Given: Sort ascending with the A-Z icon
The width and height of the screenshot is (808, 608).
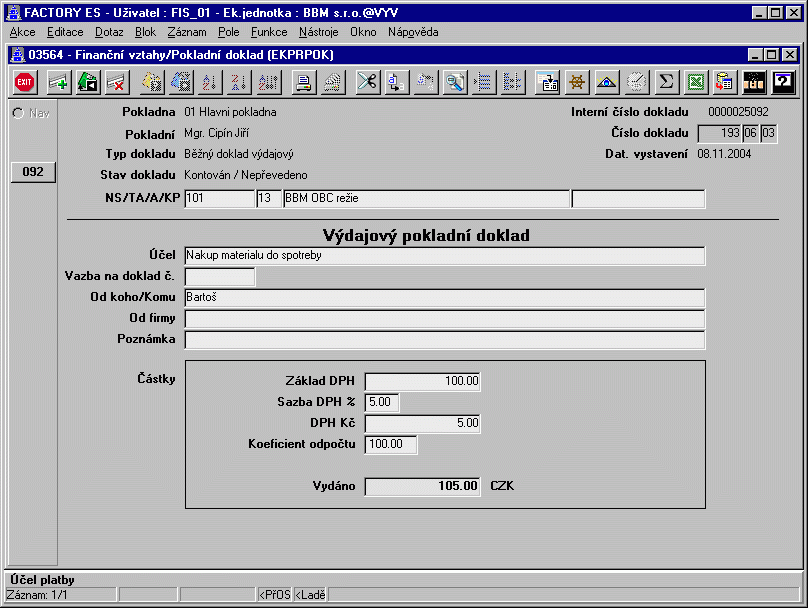Looking at the screenshot, I should [210, 82].
